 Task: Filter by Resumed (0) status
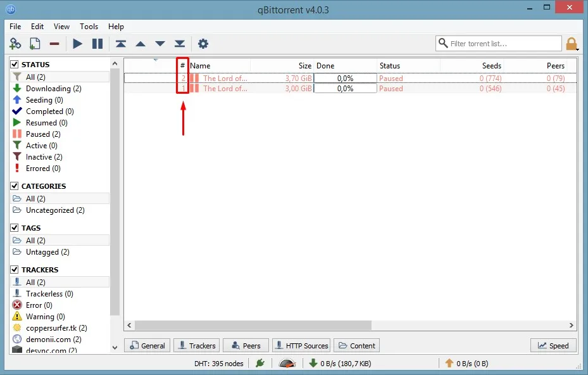(x=46, y=123)
